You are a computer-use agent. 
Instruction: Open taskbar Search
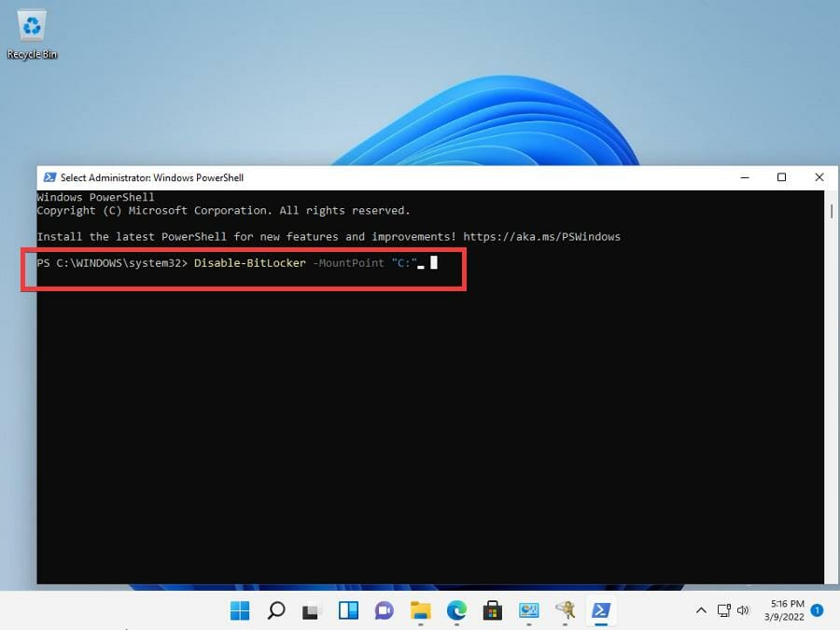coord(276,610)
